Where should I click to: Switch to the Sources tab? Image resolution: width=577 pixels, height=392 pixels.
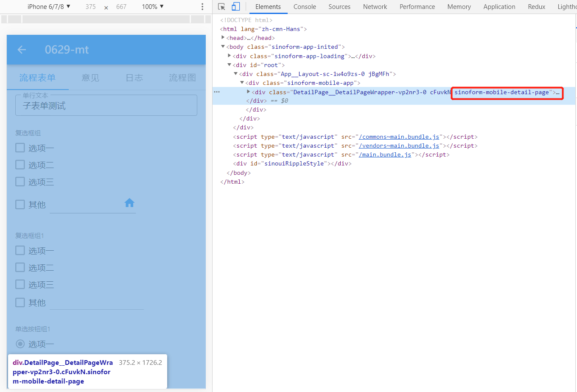339,7
